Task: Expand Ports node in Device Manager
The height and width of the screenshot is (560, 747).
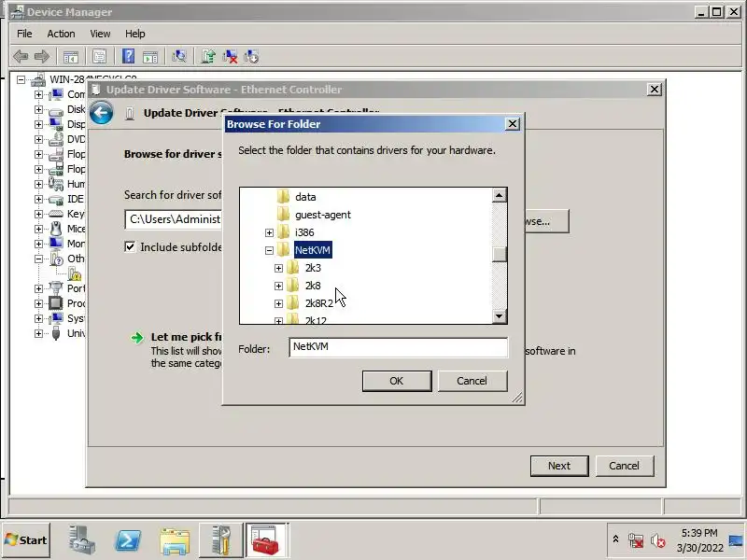Action: click(x=38, y=288)
